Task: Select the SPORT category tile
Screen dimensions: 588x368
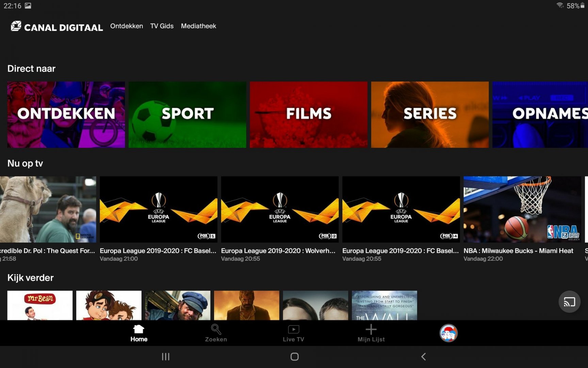Action: click(187, 114)
